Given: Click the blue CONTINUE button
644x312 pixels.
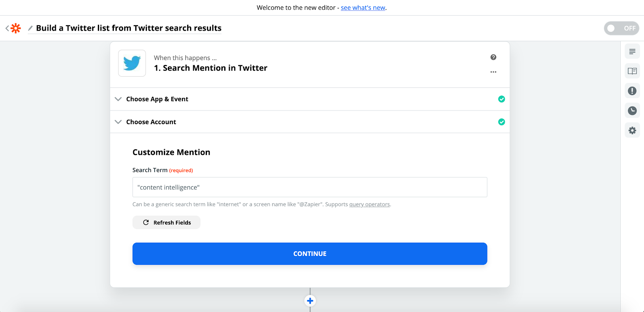Looking at the screenshot, I should (310, 254).
